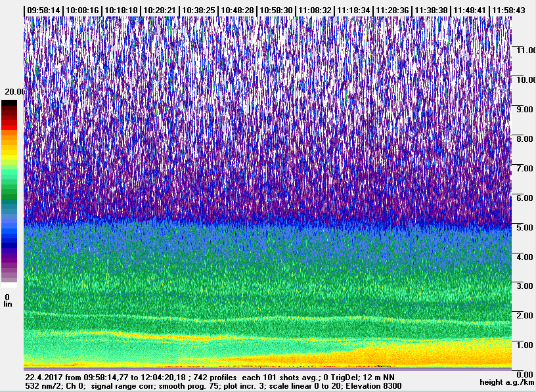This screenshot has height=392, width=536.
Task: Click the 11:18:34 time axis label
Action: 354,11
